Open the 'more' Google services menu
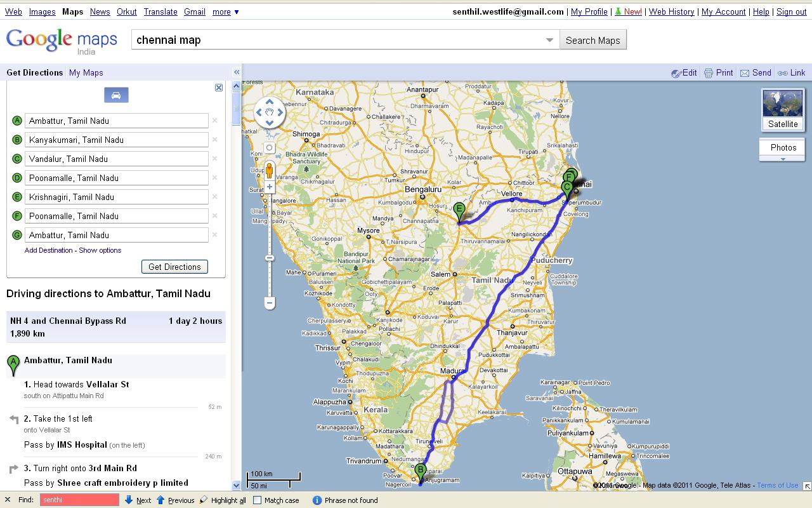Image resolution: width=812 pixels, height=508 pixels. 226,11
